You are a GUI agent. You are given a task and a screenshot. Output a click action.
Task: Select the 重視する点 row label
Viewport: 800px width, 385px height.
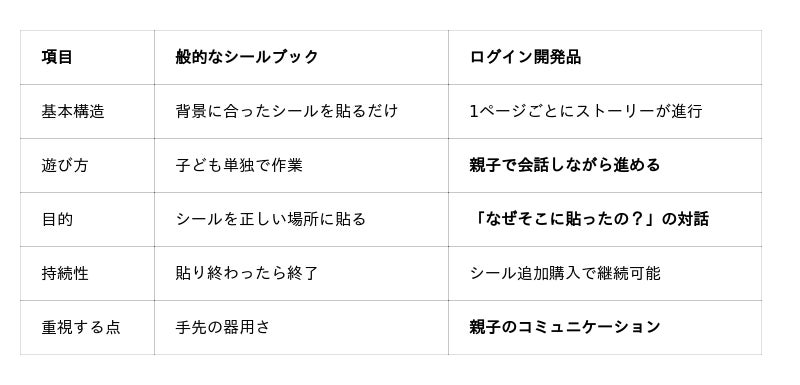click(x=81, y=327)
